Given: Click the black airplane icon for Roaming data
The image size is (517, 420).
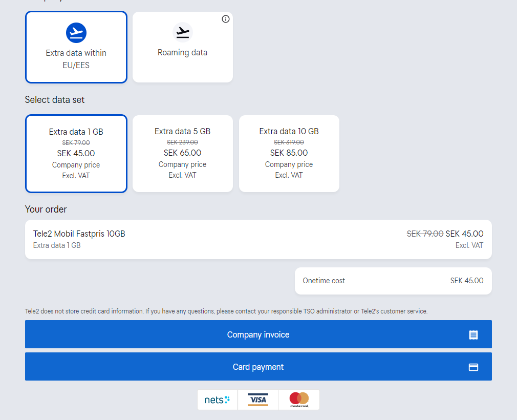Looking at the screenshot, I should point(183,32).
